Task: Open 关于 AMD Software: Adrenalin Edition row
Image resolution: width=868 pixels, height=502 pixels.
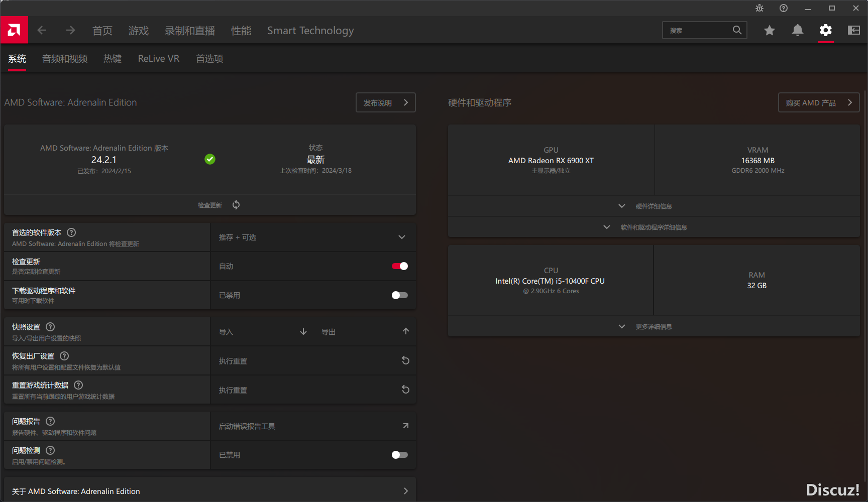Action: coord(210,491)
